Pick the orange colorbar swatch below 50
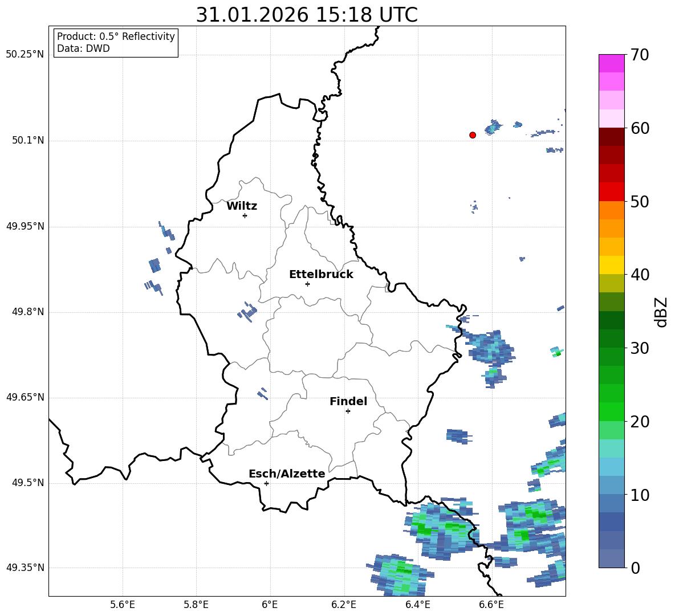This screenshot has height=616, width=675. [x=611, y=210]
